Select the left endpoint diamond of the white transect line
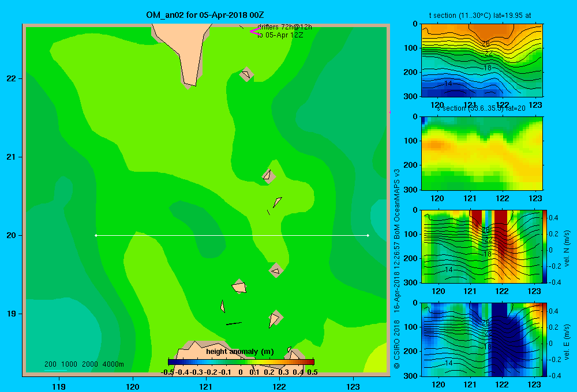Screen dimensions: 577x392 (x=96, y=235)
